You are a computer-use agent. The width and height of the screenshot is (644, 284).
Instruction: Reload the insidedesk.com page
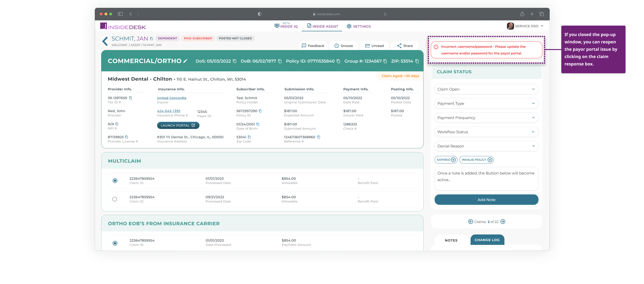coord(385,14)
